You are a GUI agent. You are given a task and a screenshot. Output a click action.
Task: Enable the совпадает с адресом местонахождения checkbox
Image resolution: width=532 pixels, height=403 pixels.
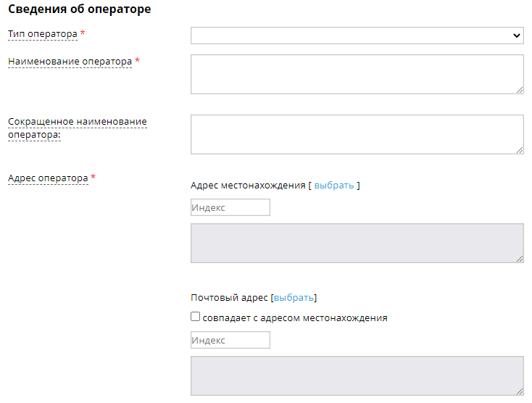(x=195, y=317)
